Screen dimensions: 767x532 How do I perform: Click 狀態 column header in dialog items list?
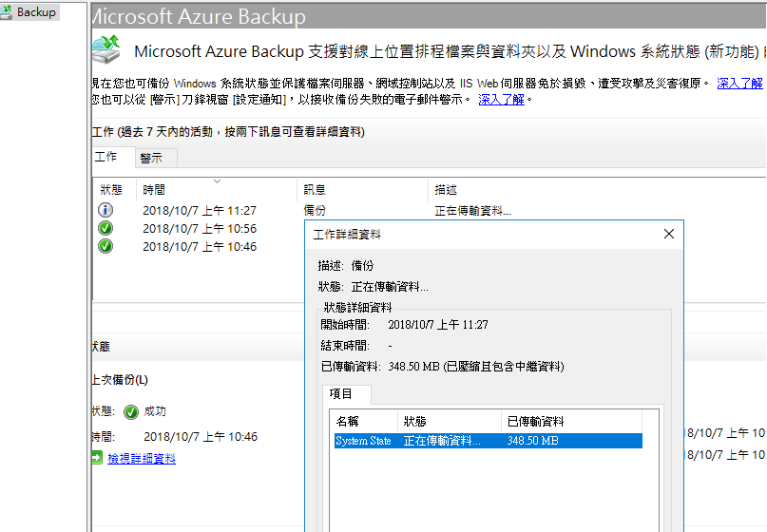[x=450, y=422]
